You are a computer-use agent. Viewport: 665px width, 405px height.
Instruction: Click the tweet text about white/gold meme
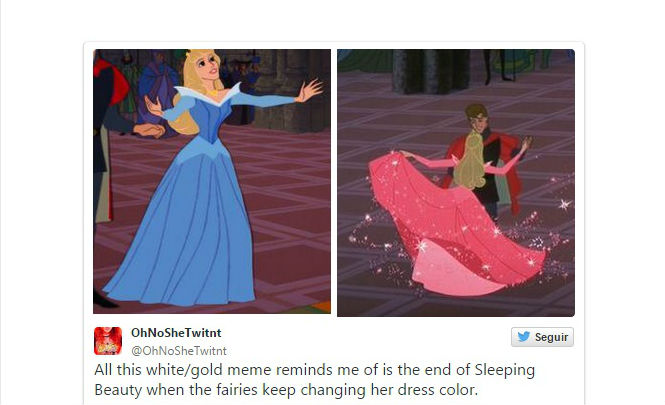(314, 380)
